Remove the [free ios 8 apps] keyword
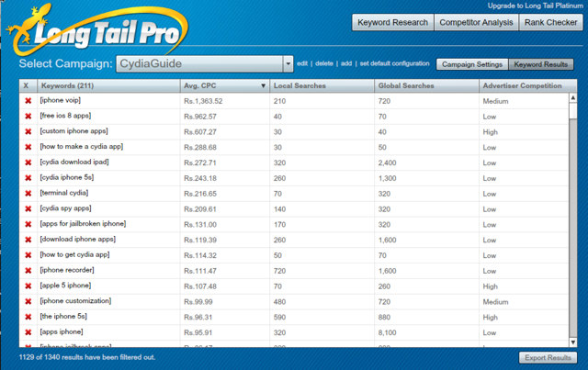Image resolution: width=588 pixels, height=370 pixels. point(28,117)
